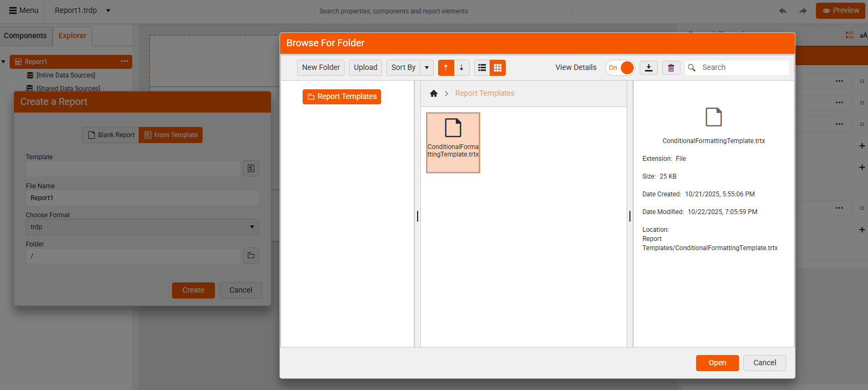The height and width of the screenshot is (390, 868).
Task: Switch to the Components tab
Action: tap(25, 36)
